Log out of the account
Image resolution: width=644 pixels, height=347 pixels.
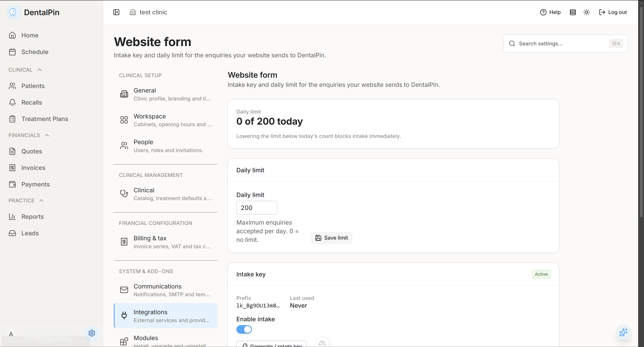tap(613, 12)
